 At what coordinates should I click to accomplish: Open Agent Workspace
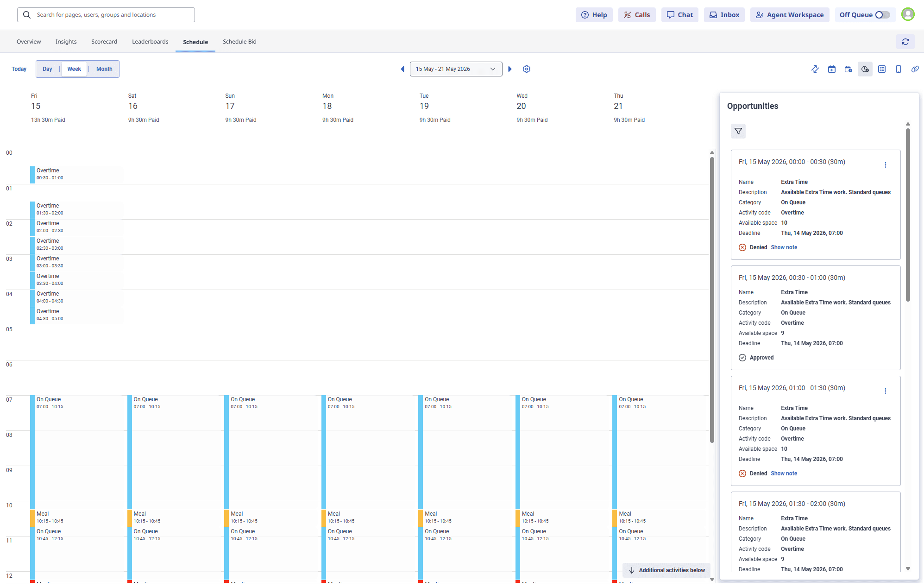coord(790,15)
